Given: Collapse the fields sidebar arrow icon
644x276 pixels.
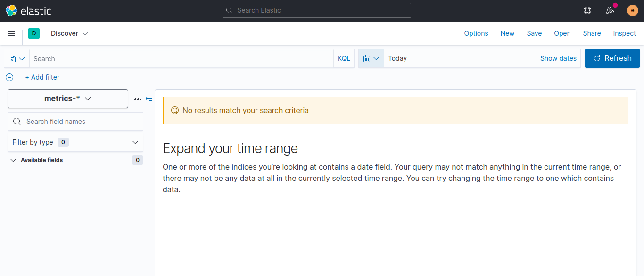Looking at the screenshot, I should [149, 99].
